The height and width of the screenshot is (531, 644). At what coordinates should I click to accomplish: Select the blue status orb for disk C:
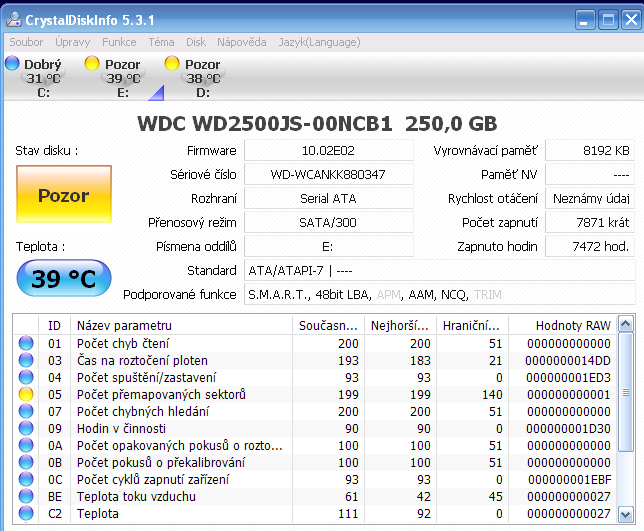coord(12,64)
